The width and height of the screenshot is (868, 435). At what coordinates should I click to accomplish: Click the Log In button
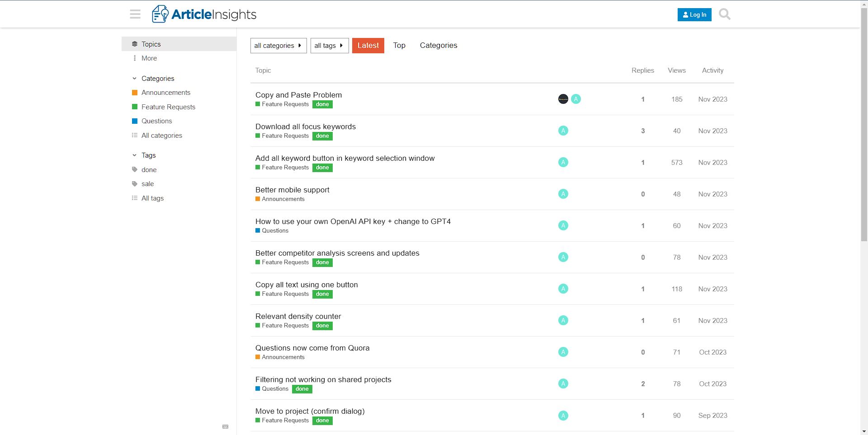(x=694, y=14)
